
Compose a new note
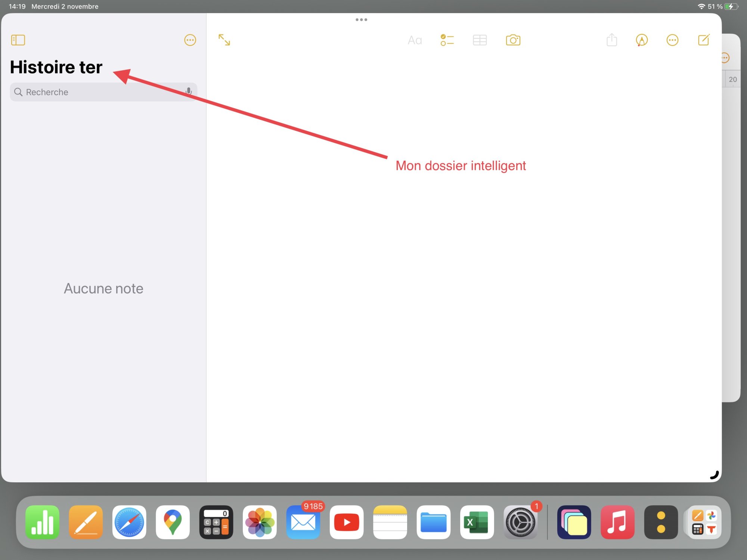[704, 40]
